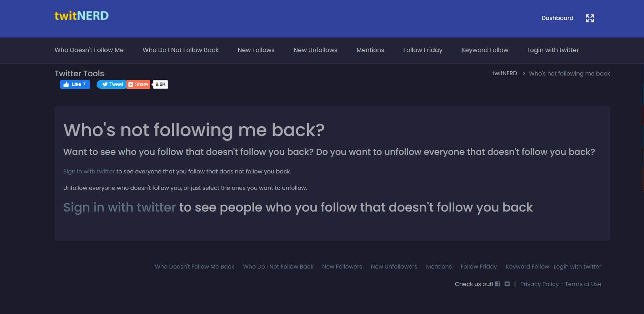Click the fullscreen expand icon in header
Viewport: 644px width, 314px height.
[x=590, y=18]
